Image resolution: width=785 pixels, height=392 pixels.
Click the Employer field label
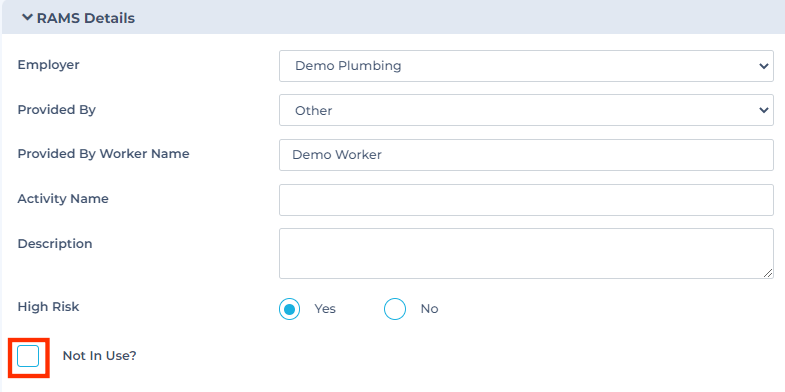49,65
